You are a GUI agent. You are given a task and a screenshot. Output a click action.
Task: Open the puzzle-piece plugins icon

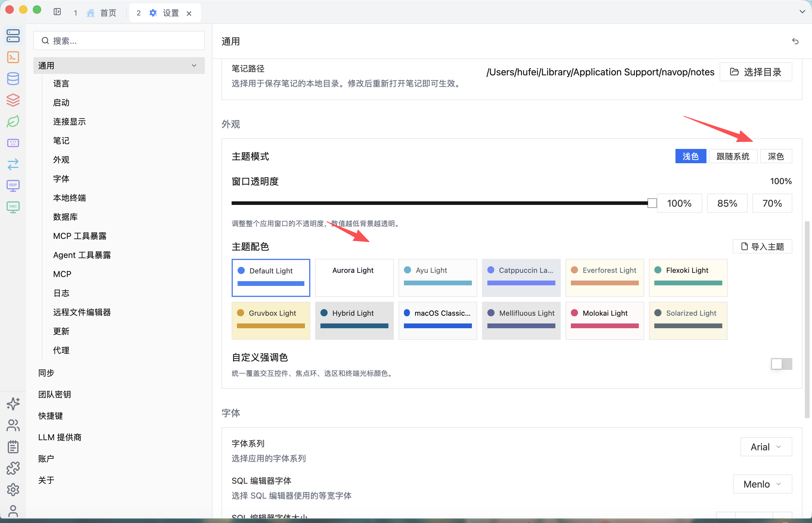click(13, 468)
